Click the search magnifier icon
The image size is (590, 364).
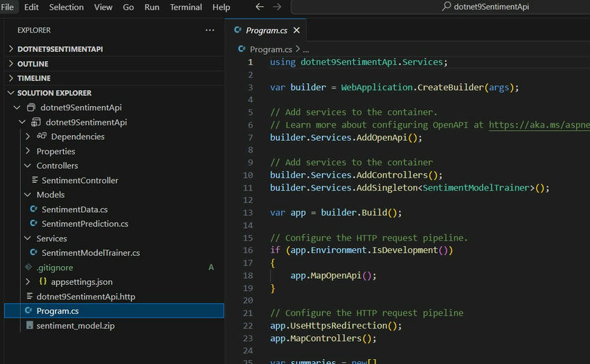point(446,6)
